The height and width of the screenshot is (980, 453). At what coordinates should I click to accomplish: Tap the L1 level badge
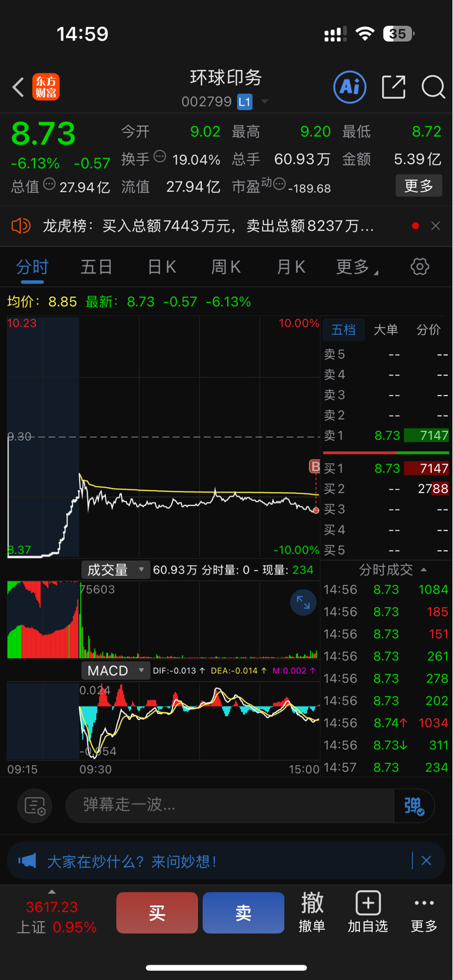point(244,102)
